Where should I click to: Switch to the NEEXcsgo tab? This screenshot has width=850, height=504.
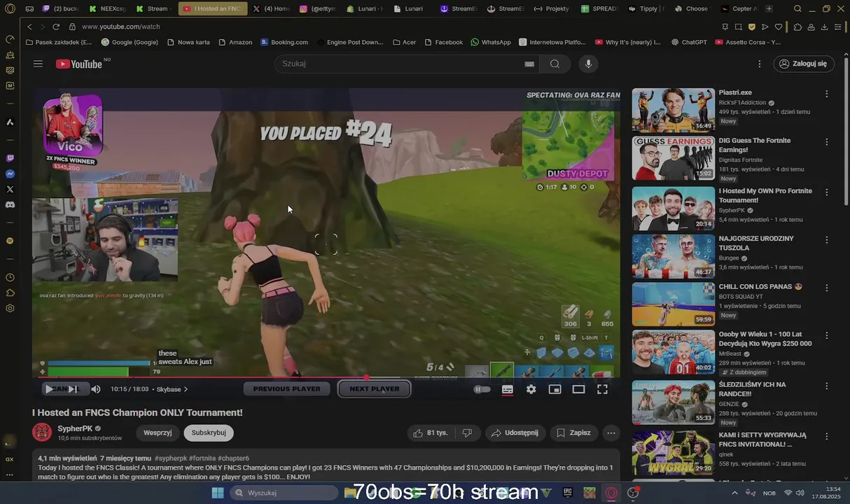[107, 9]
